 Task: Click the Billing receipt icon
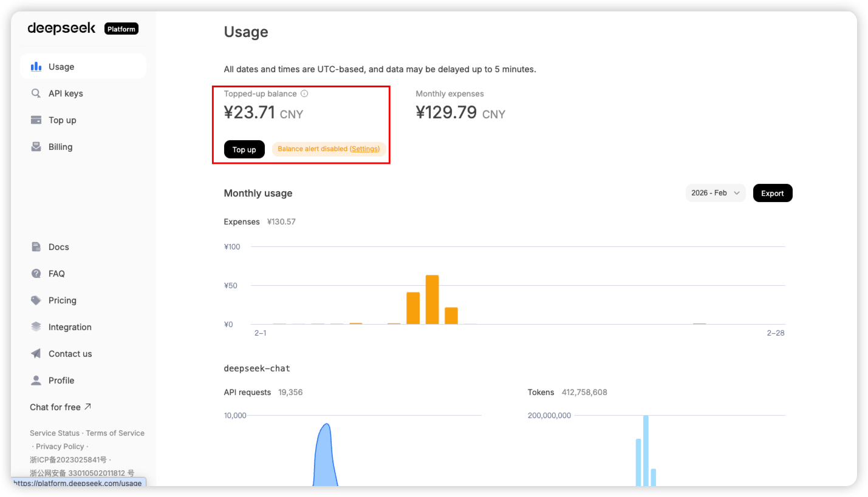36,147
